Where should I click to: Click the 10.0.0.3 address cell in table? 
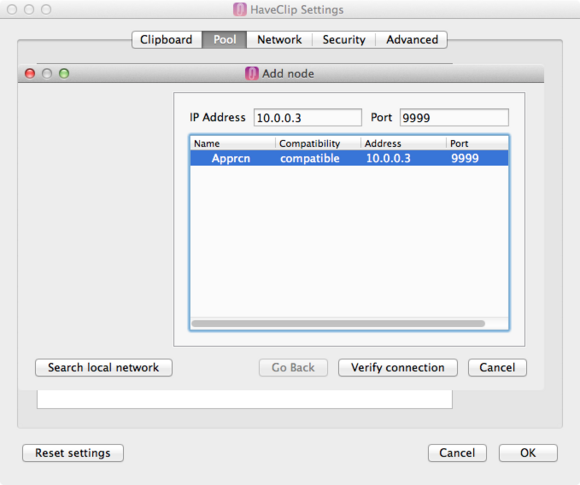[388, 158]
